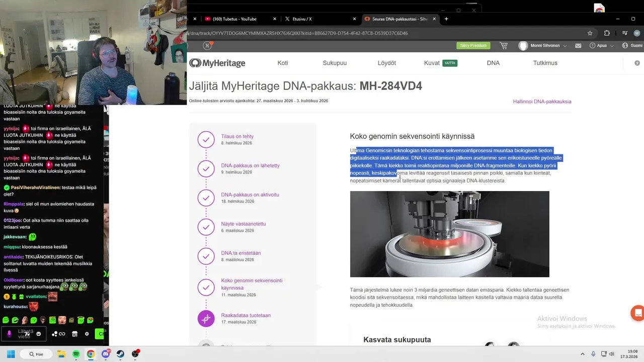Click the Monni Sihvonen profile avatar

pyautogui.click(x=523, y=46)
